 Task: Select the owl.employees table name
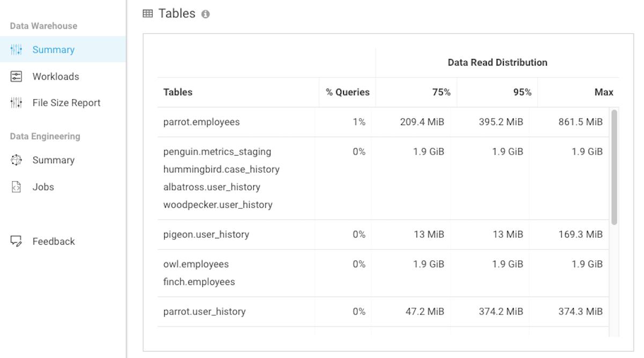196,265
